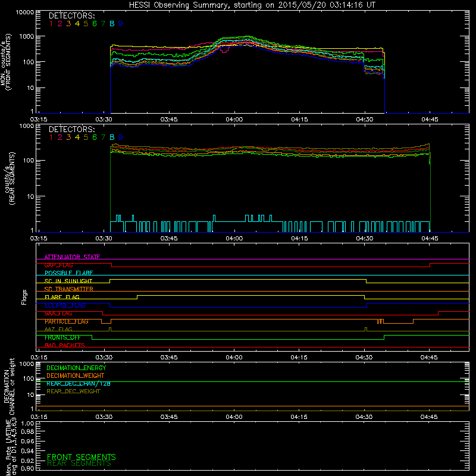
Task: Select detector 7 in rear segments legend
Action: click(103, 137)
